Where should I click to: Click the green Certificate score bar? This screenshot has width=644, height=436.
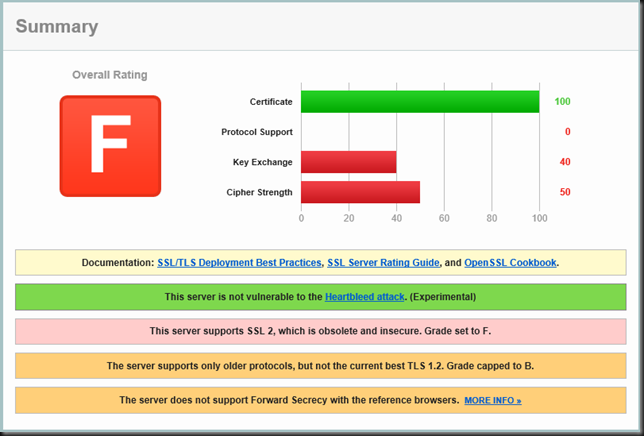pyautogui.click(x=420, y=101)
